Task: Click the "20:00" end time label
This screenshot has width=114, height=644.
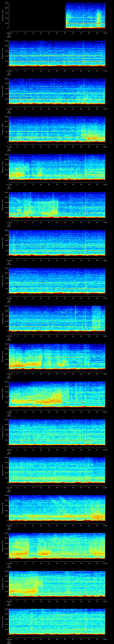Action: tap(105, 412)
